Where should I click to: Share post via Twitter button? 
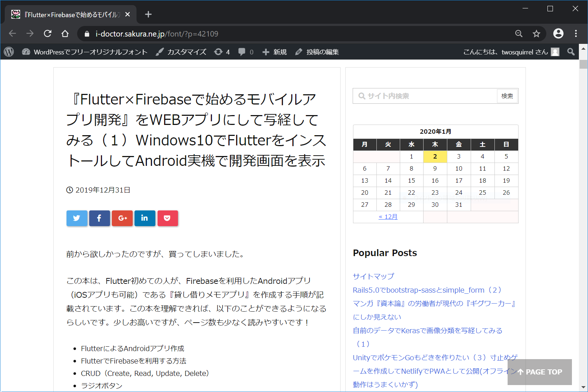click(x=77, y=218)
